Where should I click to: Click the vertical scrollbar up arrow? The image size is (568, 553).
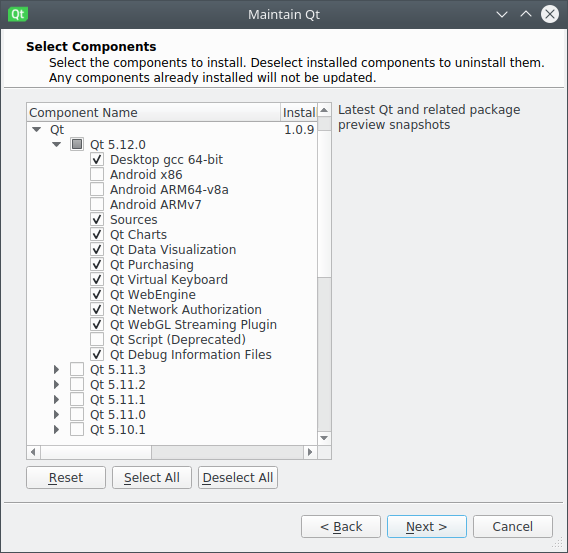pos(324,110)
